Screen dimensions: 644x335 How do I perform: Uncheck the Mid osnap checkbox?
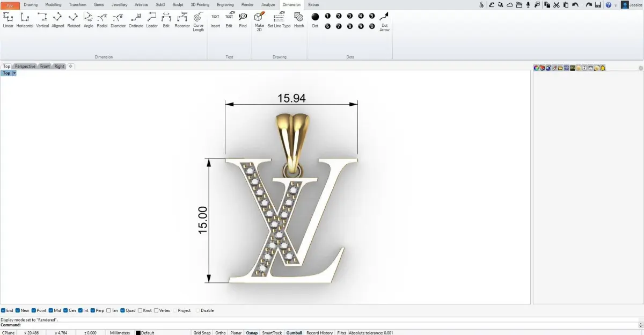click(51, 310)
